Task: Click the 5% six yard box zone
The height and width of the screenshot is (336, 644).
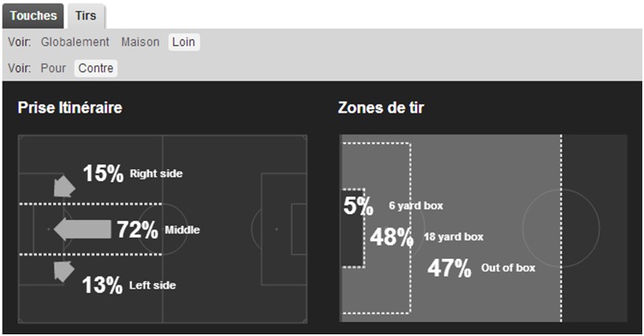Action: [358, 206]
